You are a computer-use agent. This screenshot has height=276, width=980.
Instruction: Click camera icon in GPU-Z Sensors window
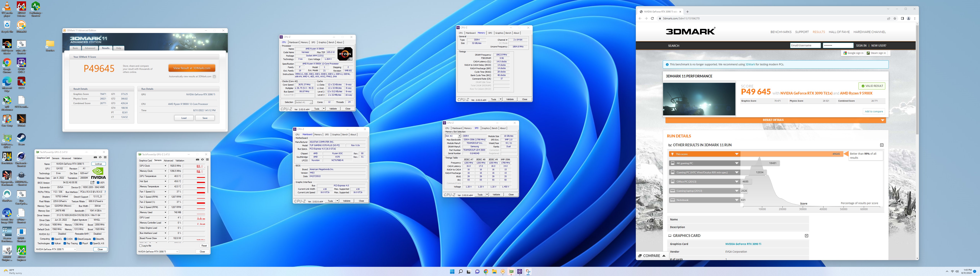[197, 160]
